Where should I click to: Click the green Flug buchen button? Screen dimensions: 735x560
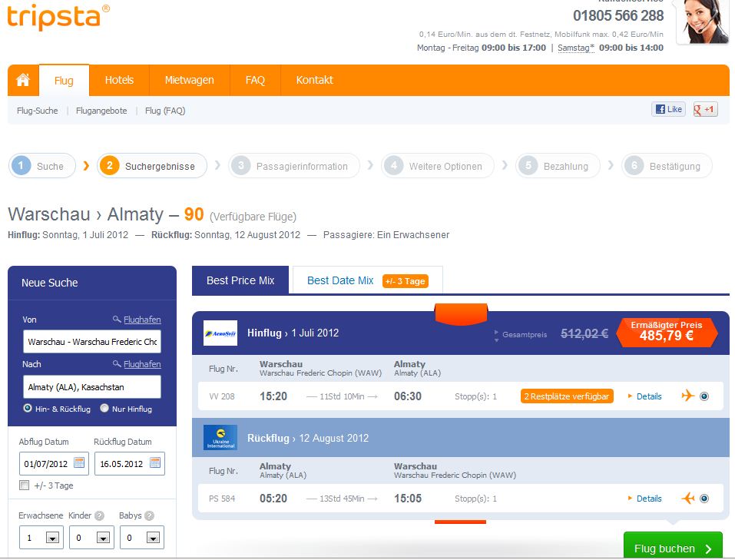[673, 546]
